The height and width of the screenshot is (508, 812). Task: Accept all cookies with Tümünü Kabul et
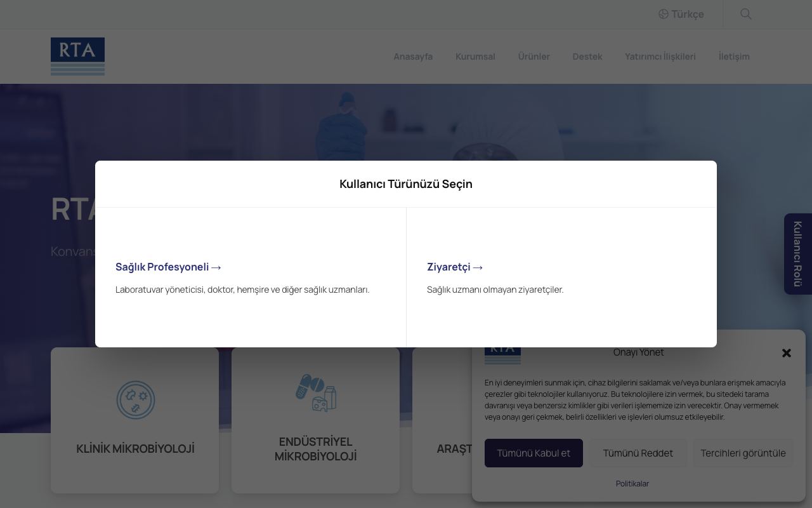pos(534,453)
